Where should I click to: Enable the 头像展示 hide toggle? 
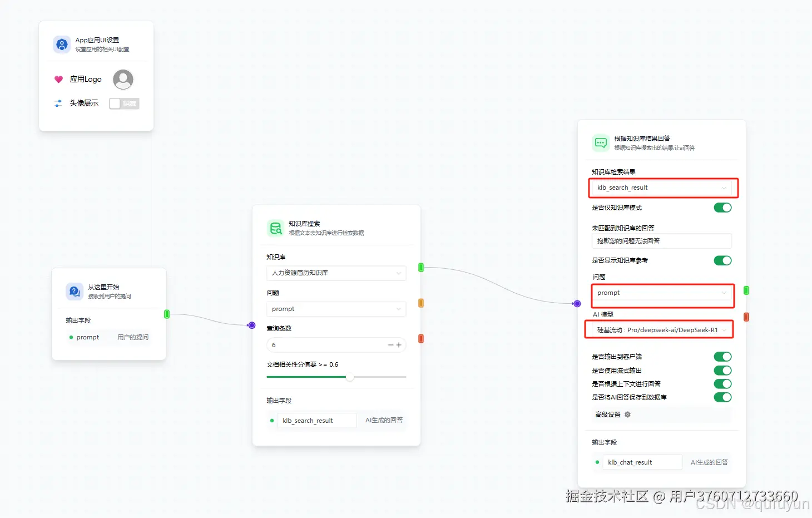click(x=123, y=103)
